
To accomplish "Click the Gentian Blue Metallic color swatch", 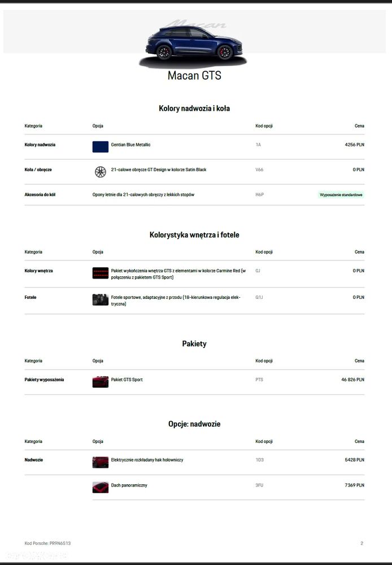I will tap(100, 147).
